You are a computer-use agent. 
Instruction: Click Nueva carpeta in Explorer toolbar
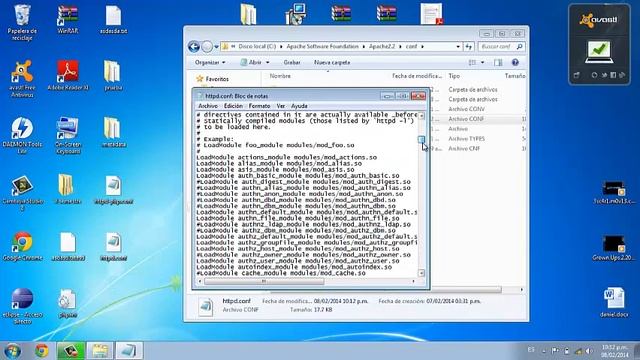tap(332, 62)
